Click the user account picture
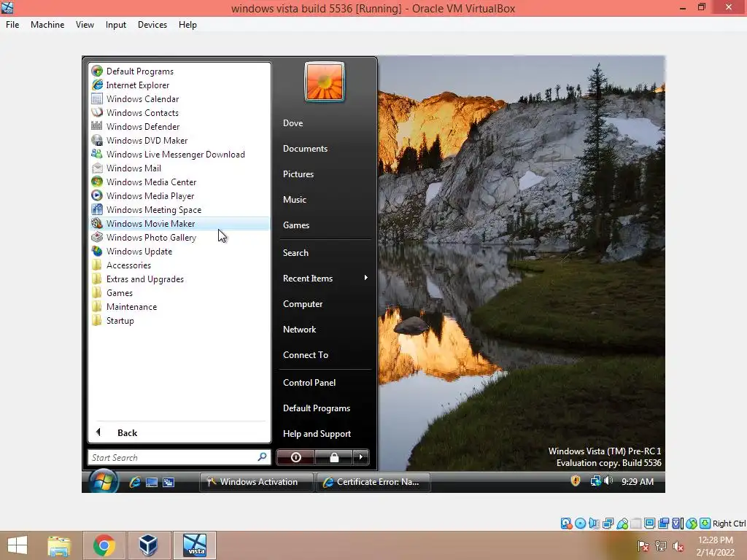This screenshot has height=560, width=747. coord(325,82)
